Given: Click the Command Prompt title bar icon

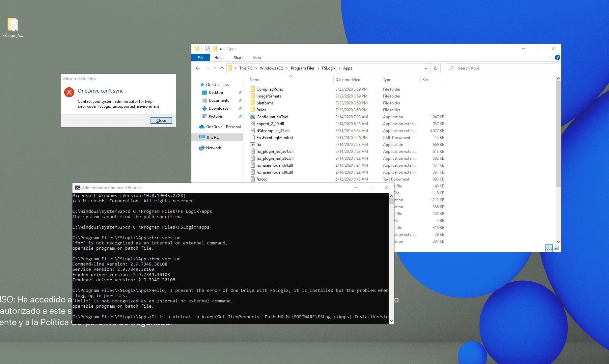Looking at the screenshot, I should tap(77, 188).
